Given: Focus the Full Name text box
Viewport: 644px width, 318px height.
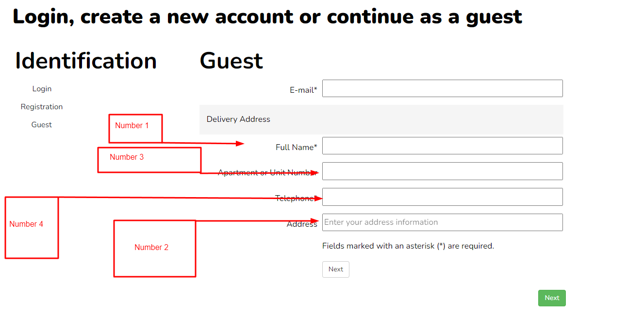Looking at the screenshot, I should [x=442, y=146].
